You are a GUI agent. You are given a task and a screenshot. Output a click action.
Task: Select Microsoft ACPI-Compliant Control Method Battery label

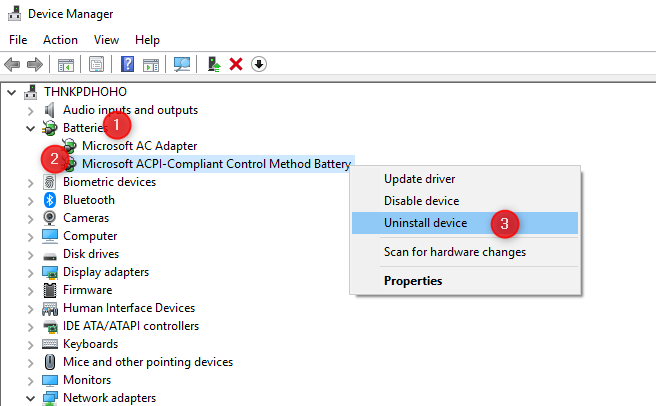tap(216, 164)
